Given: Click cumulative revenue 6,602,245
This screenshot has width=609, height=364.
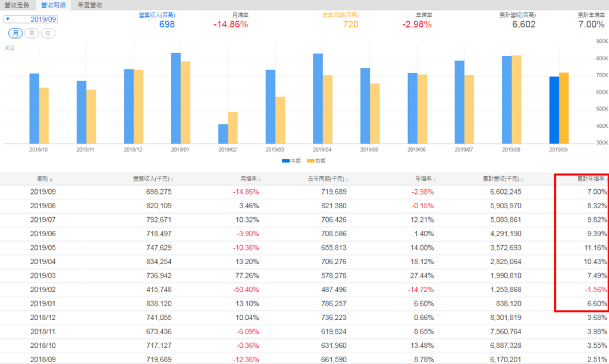Looking at the screenshot, I should pos(506,192).
